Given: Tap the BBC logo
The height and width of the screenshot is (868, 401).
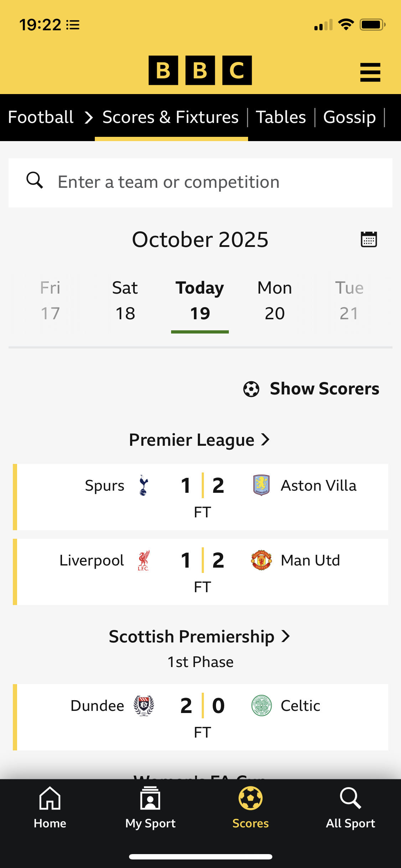Looking at the screenshot, I should (x=200, y=70).
